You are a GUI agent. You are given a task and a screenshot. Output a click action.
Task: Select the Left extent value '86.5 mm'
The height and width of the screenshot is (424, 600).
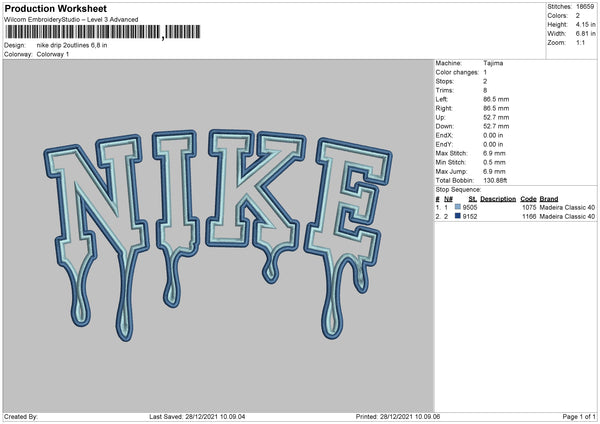point(496,99)
